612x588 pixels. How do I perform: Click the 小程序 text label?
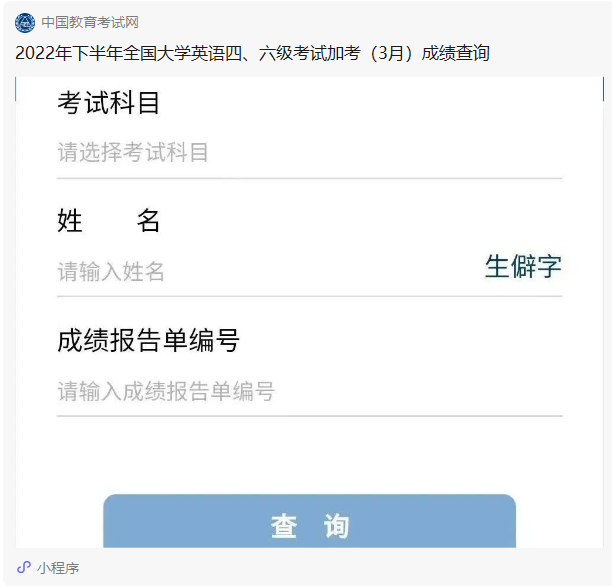pyautogui.click(x=58, y=568)
